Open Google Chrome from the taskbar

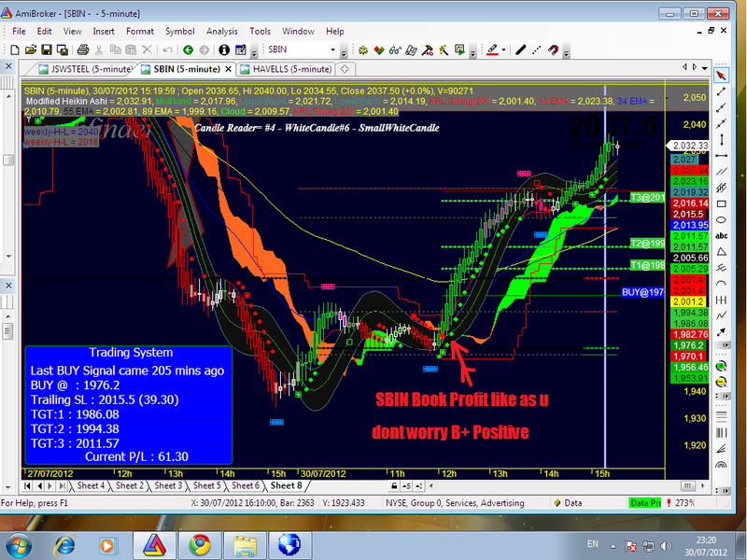coord(200,545)
